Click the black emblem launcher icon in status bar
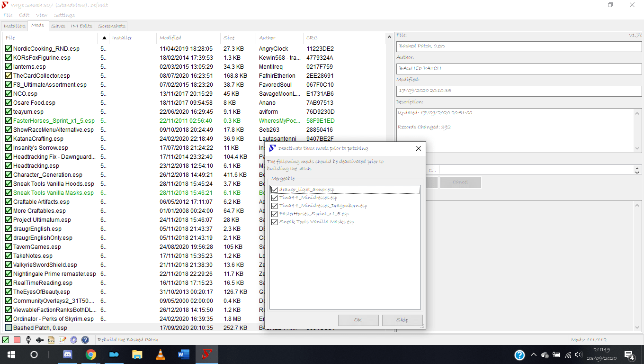Image resolution: width=644 pixels, height=364 pixels. point(40,340)
